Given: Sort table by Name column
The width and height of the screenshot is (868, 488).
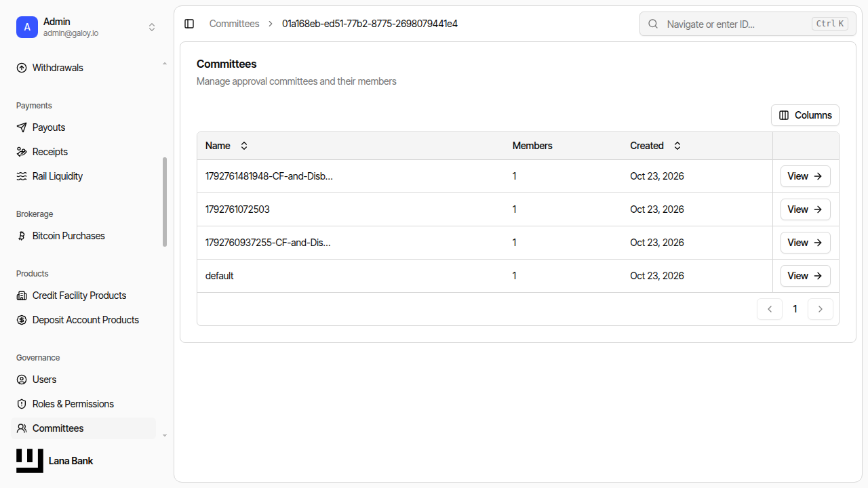Looking at the screenshot, I should 226,146.
